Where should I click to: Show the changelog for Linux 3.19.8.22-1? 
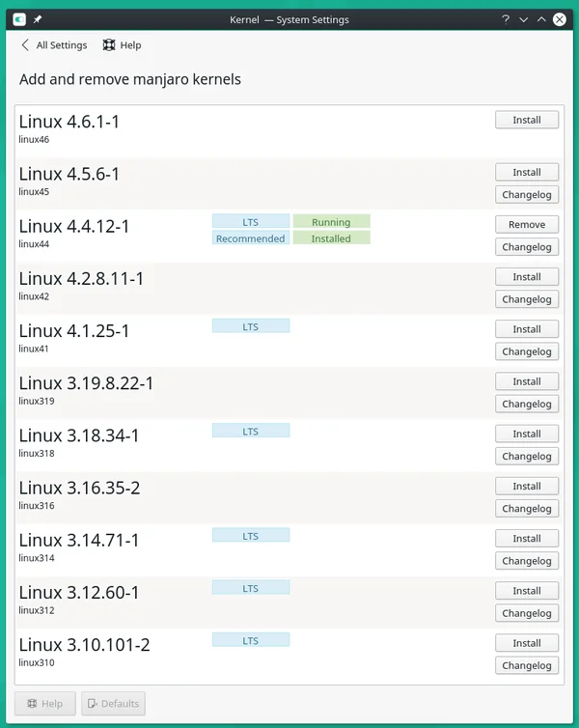526,404
